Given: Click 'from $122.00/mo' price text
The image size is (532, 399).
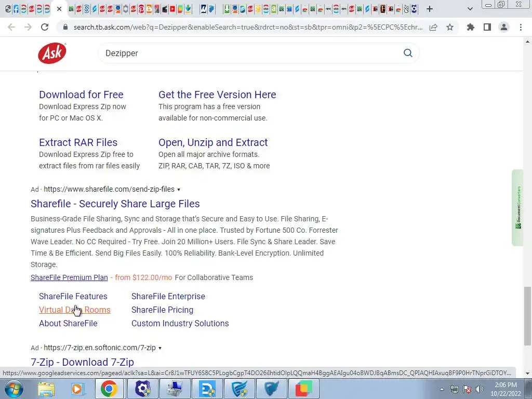Looking at the screenshot, I should (143, 277).
